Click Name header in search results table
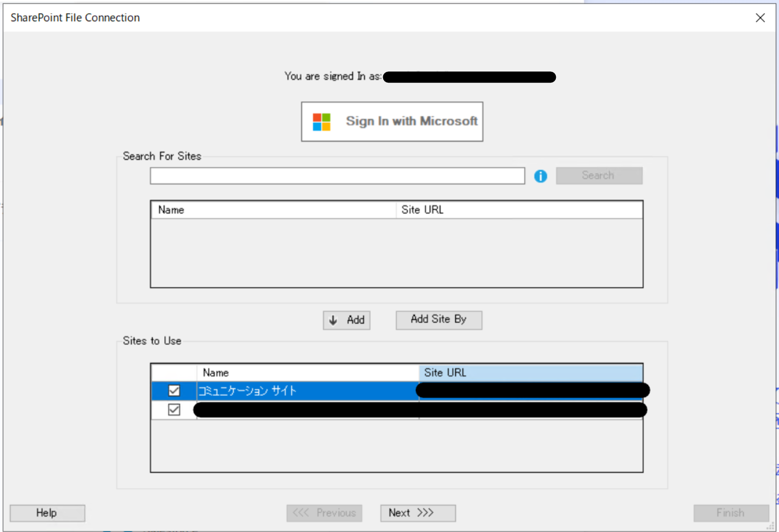The image size is (779, 532). coord(273,210)
